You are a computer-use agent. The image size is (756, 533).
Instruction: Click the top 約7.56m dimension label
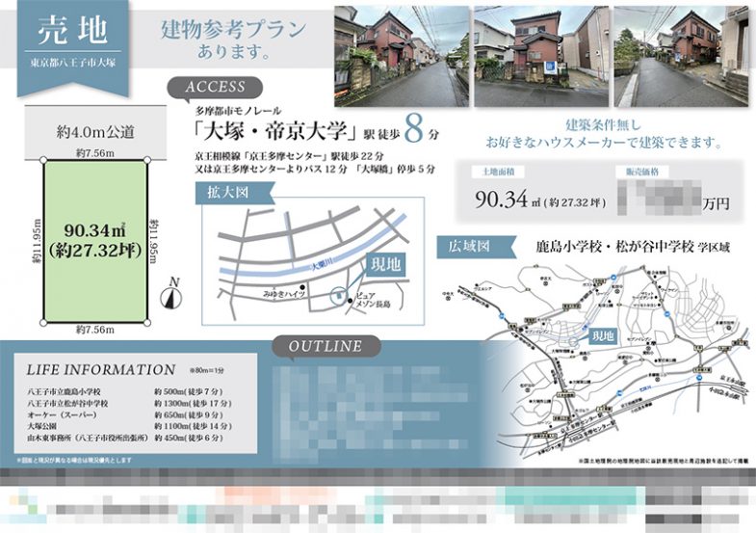click(x=95, y=153)
